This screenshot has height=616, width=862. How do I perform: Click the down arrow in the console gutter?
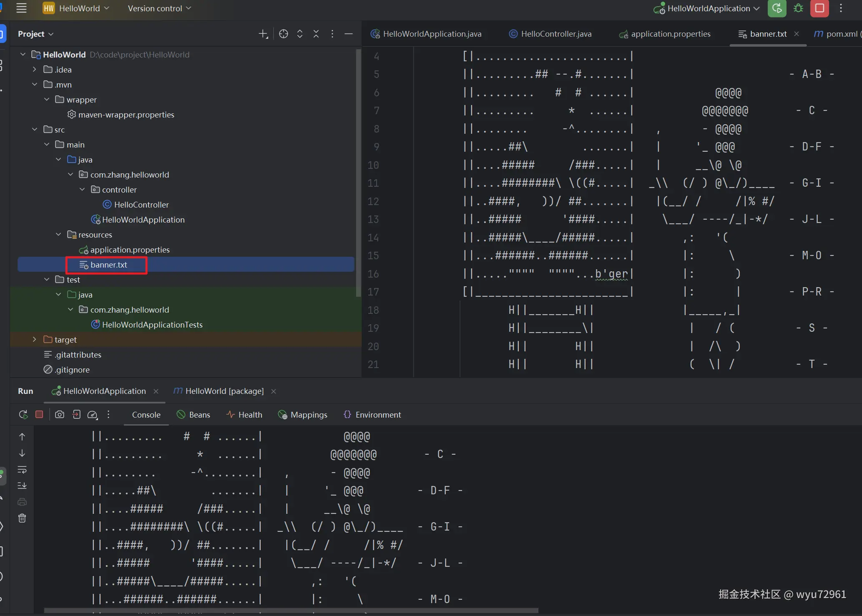tap(22, 453)
